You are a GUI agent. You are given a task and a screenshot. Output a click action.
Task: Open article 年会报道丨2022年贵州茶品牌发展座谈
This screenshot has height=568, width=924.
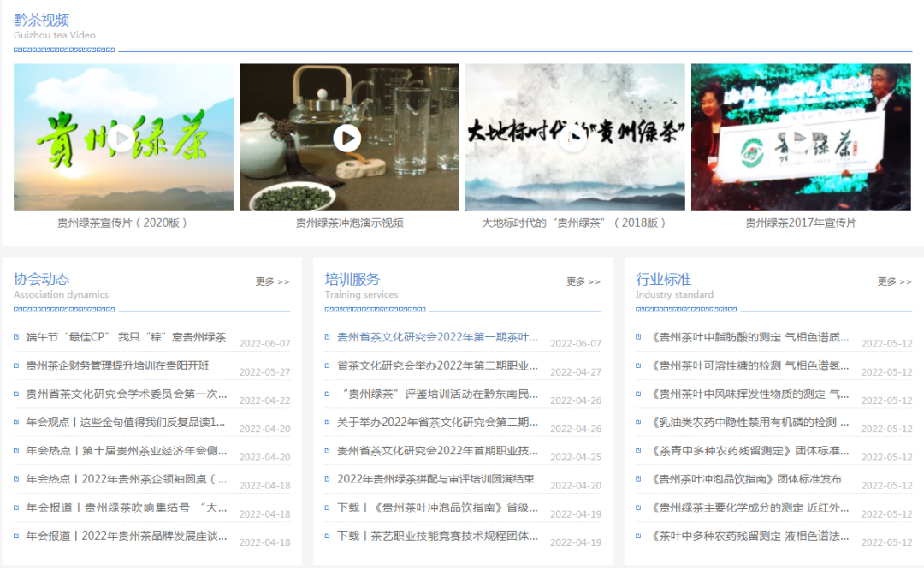(127, 535)
